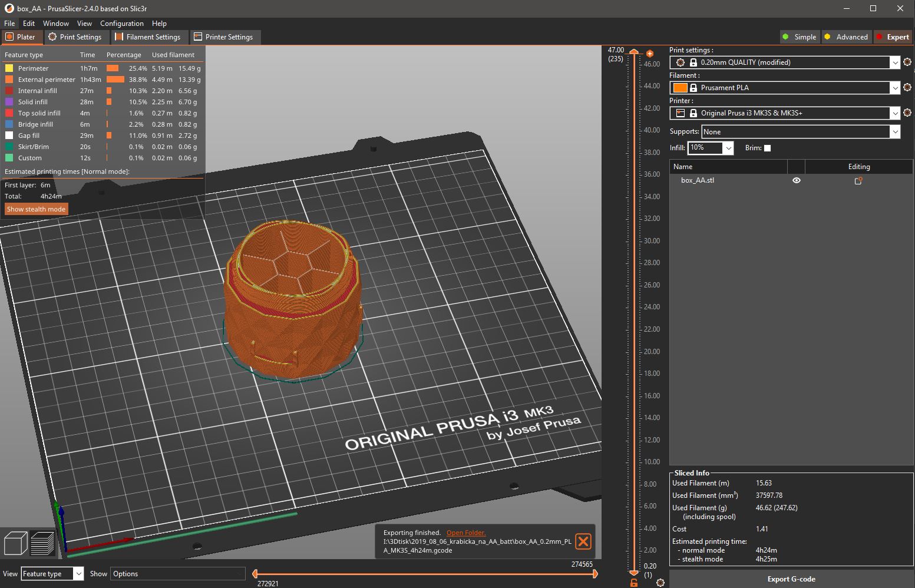The image size is (915, 588).
Task: Click the Export G-code button
Action: click(x=791, y=579)
